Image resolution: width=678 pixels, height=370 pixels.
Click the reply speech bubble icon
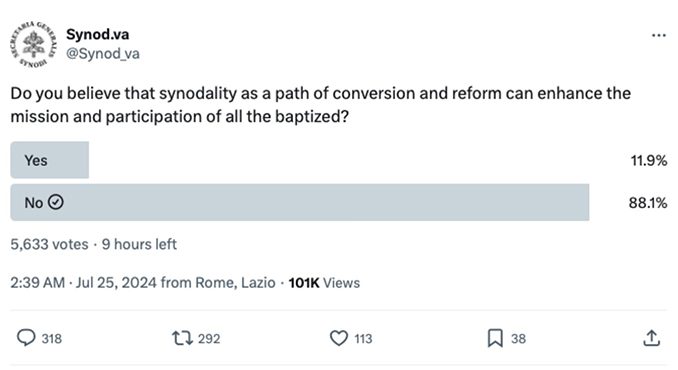pos(26,338)
